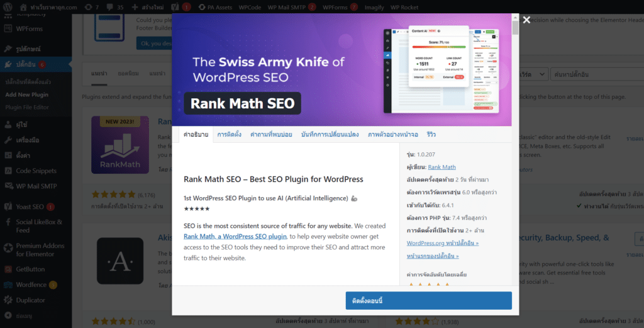
Task: Switch to the การติดตั้ง (installation) tab
Action: [x=229, y=134]
